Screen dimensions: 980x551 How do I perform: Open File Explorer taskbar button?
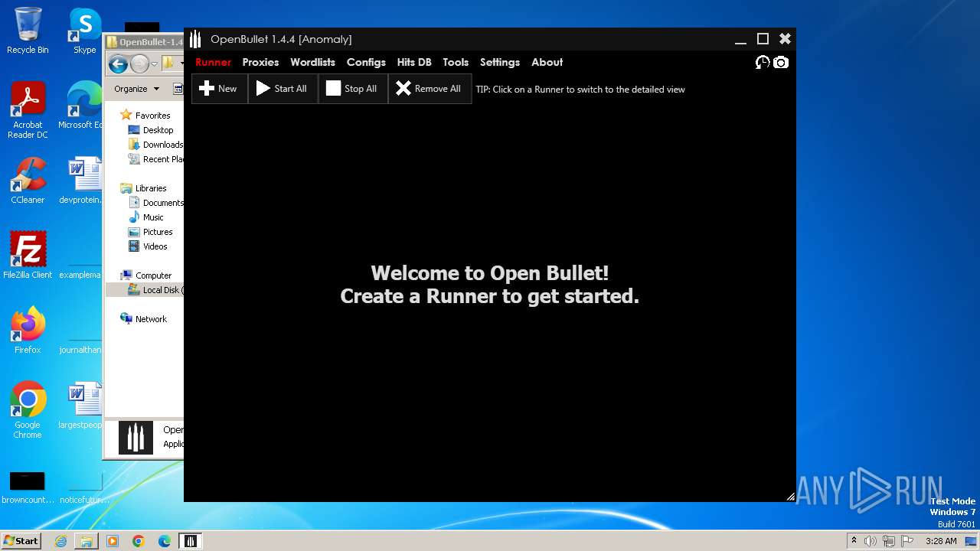point(87,541)
